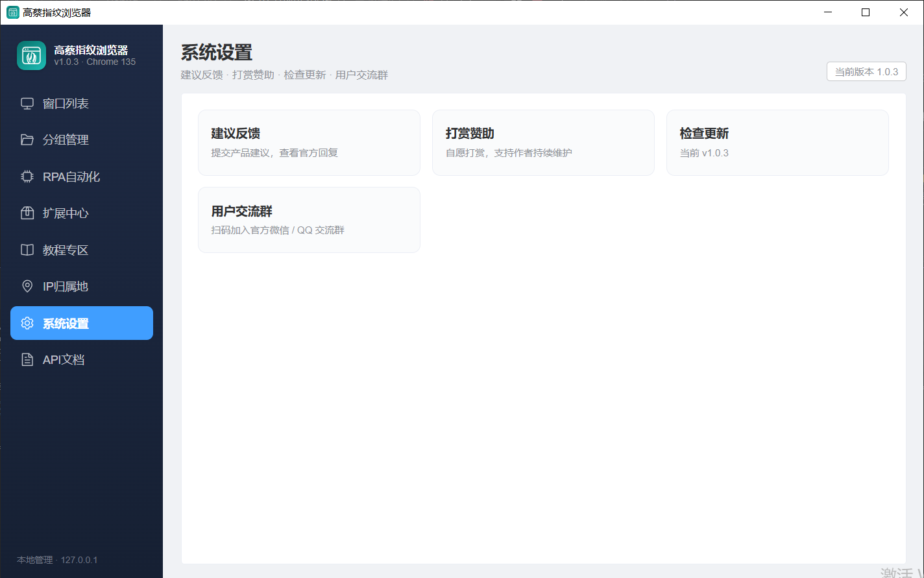
Task: Click the subtitle line starting with 建议反馈 · 打赏赞助
Action: pyautogui.click(x=284, y=75)
